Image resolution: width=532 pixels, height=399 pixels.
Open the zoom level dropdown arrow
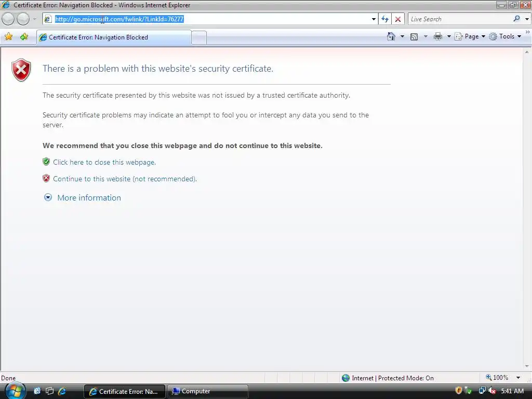coord(518,378)
